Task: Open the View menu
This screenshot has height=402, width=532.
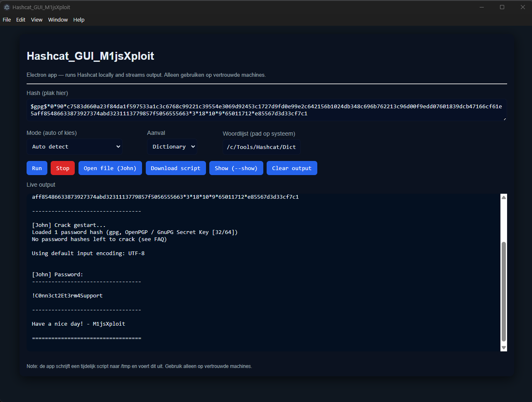Action: pos(37,19)
